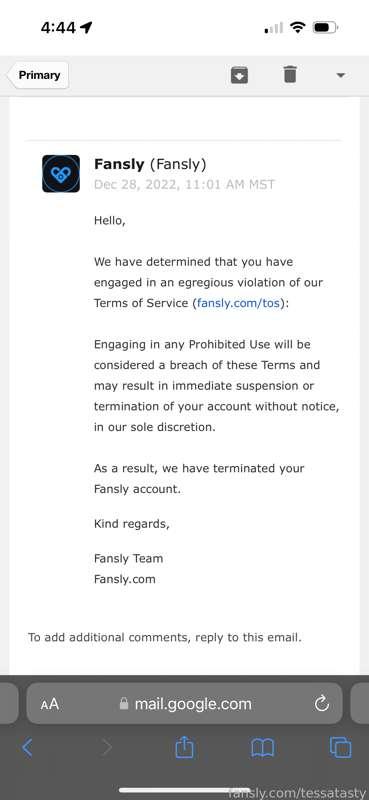Tap the AA reader text-size button
The image size is (369, 800).
point(50,705)
